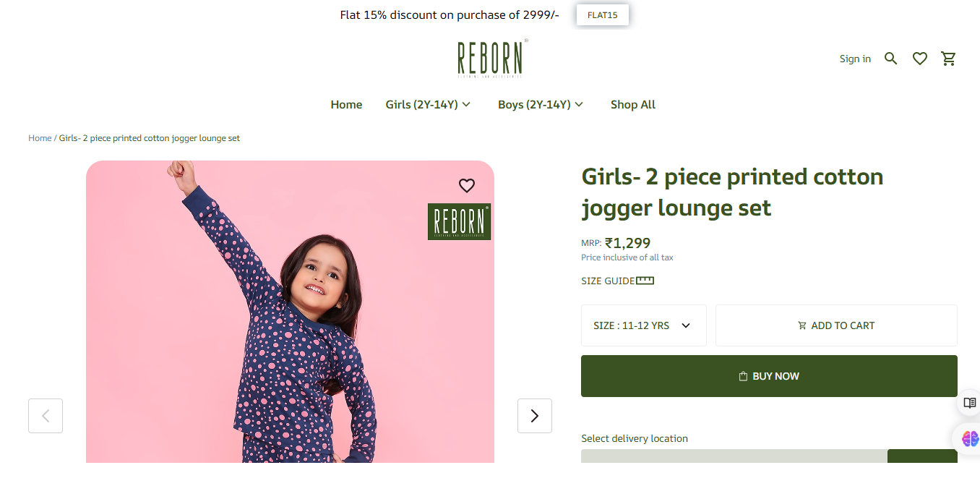Image resolution: width=980 pixels, height=486 pixels.
Task: Go to next product image
Action: pyautogui.click(x=535, y=416)
